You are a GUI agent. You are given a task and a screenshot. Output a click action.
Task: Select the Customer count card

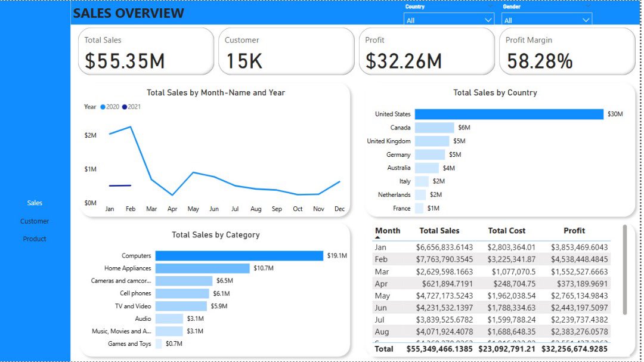[286, 51]
